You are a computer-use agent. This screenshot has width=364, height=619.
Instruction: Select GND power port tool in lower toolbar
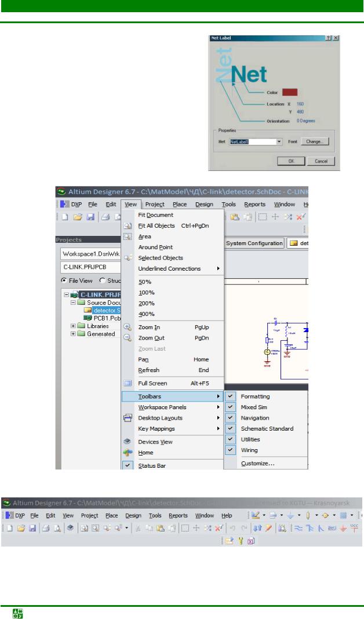pos(343,529)
